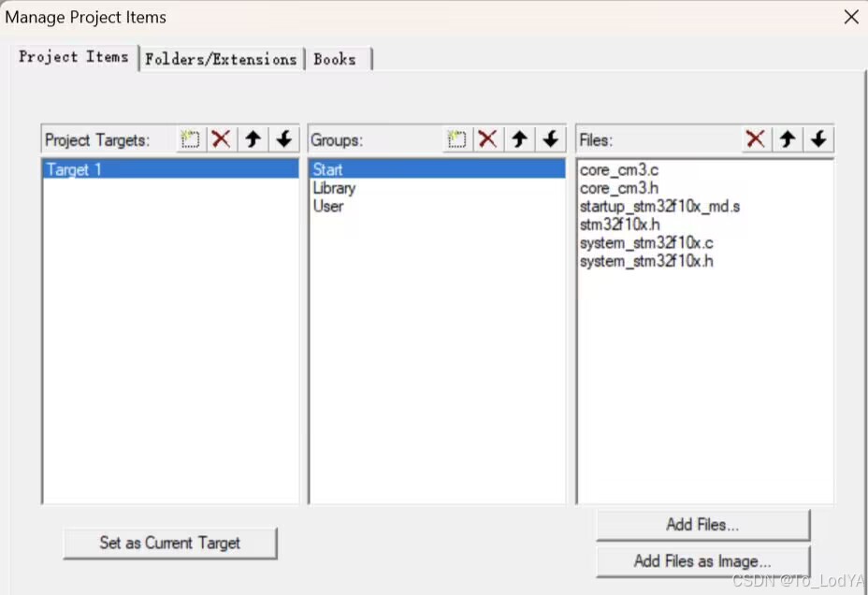Viewport: 868px width, 595px height.
Task: Select Target 1 in Project Targets
Action: (170, 169)
